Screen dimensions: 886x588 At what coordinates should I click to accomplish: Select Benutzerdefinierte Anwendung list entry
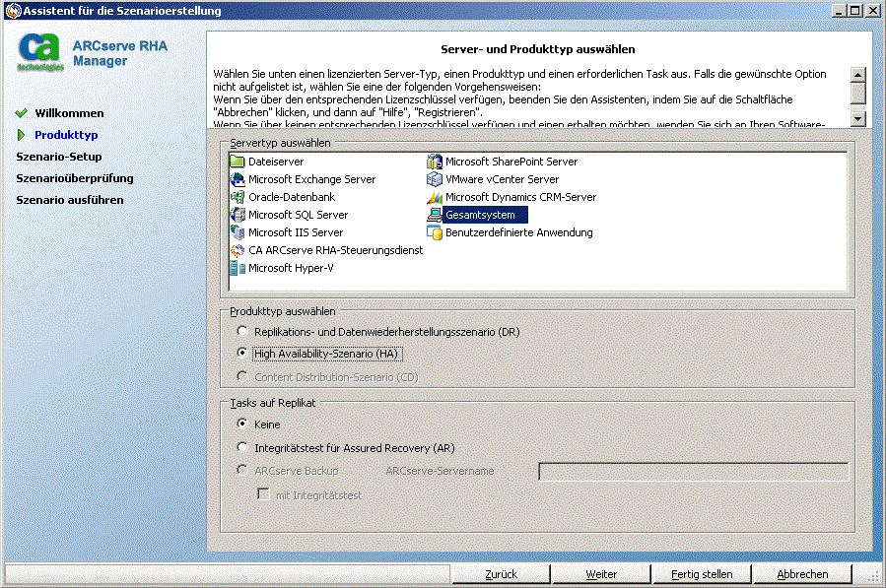coord(518,232)
